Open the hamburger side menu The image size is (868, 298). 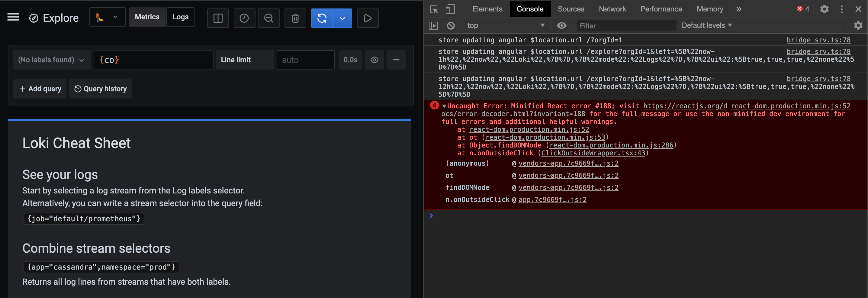click(x=13, y=18)
